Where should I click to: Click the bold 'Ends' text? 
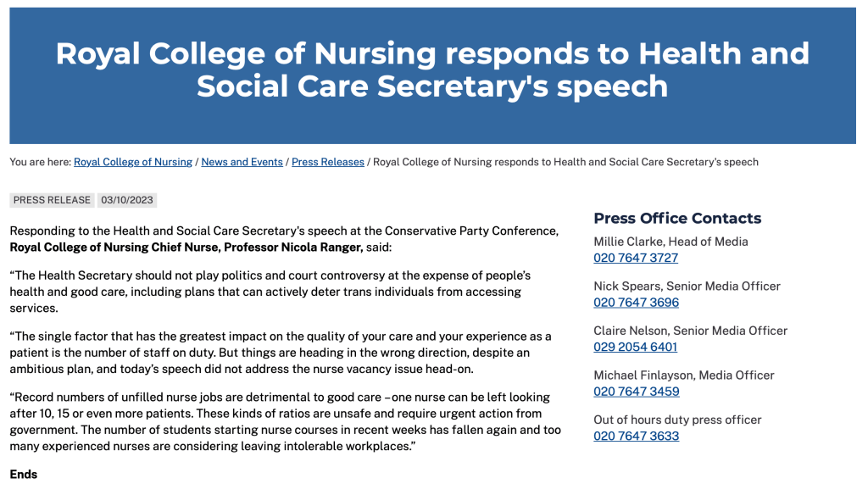point(24,474)
